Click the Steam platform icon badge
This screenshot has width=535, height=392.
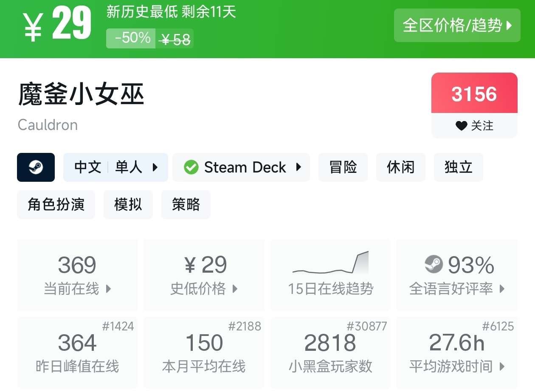[36, 167]
